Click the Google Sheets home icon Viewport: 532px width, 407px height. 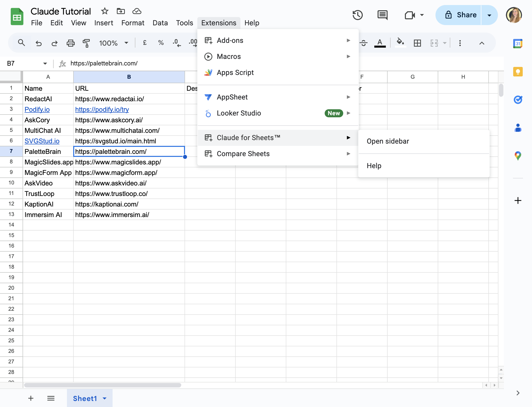(x=17, y=17)
